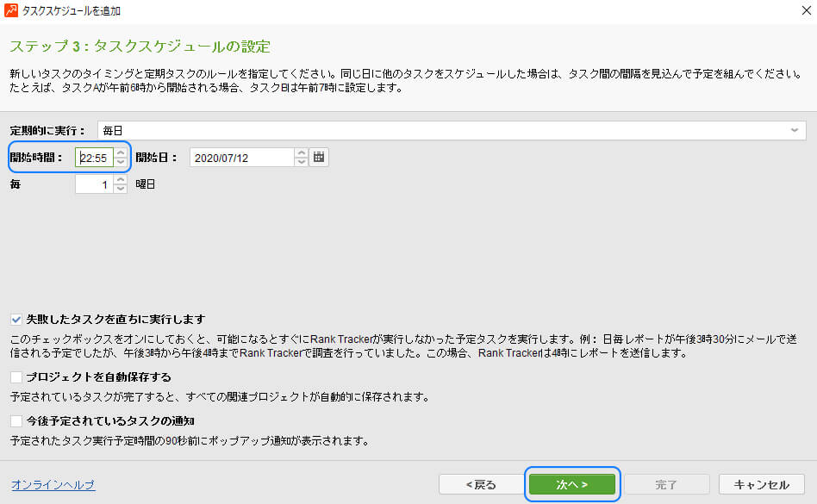This screenshot has width=817, height=504.
Task: Open the calendar picker next to 開始日
Action: point(319,158)
